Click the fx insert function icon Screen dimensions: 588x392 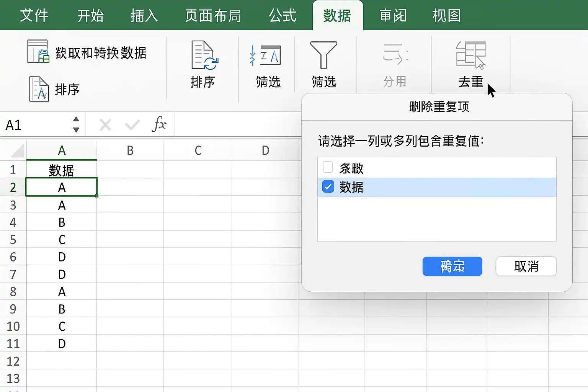coord(162,124)
